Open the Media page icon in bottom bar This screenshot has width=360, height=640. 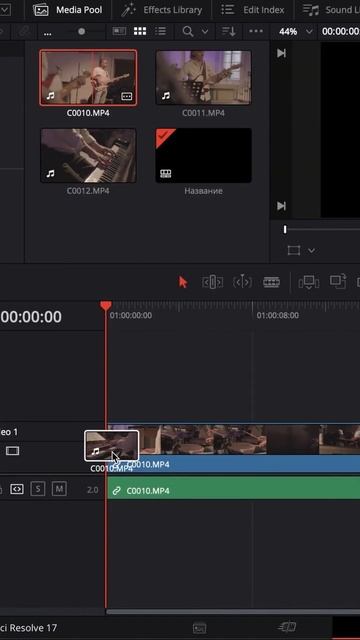[x=200, y=628]
